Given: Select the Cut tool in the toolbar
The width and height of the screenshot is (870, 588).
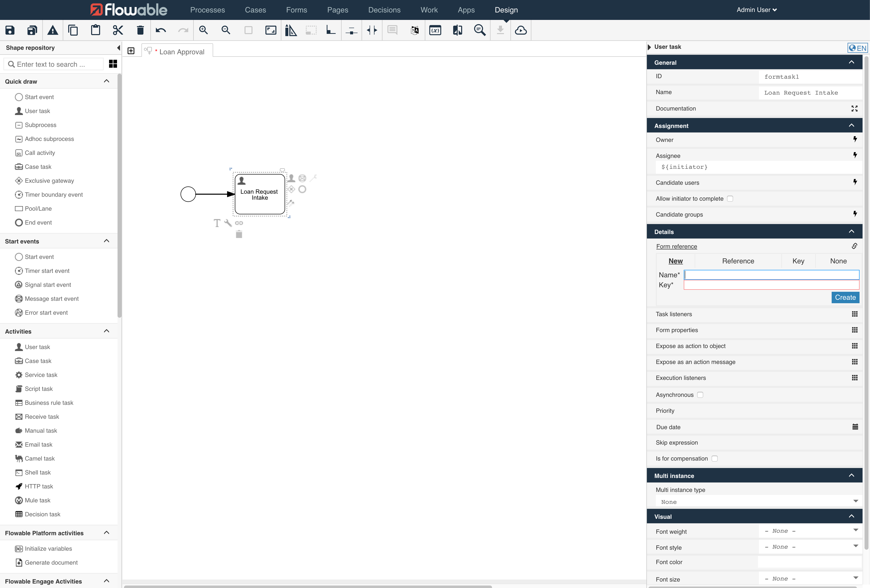Looking at the screenshot, I should tap(118, 30).
